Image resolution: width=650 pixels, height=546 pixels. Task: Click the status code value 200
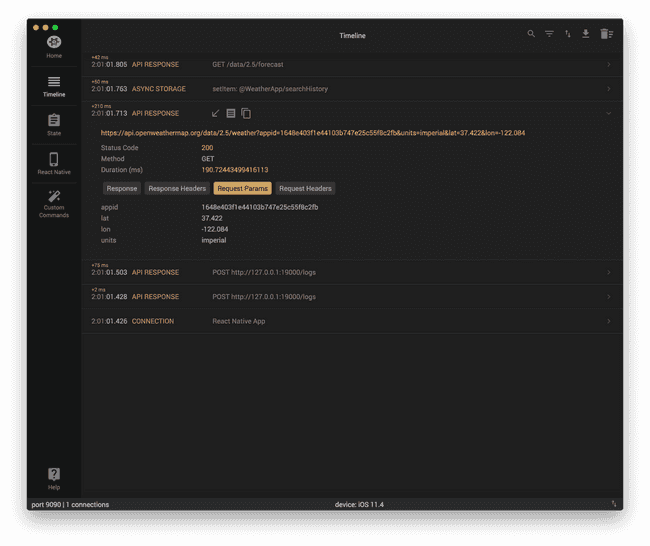click(207, 148)
